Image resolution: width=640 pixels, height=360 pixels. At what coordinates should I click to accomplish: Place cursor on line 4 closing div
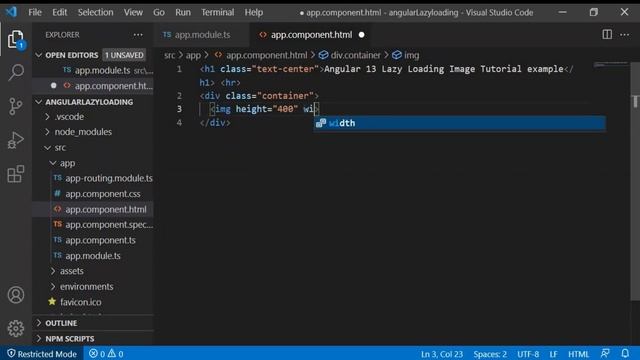[215, 122]
